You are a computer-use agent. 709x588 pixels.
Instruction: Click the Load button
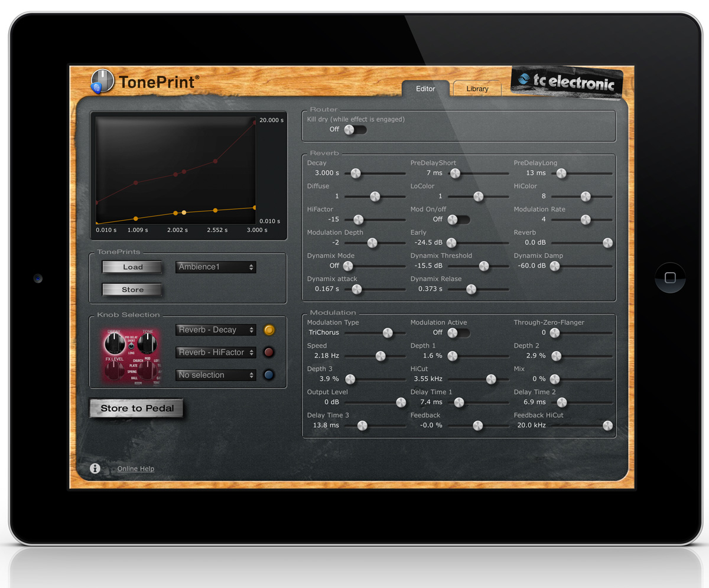(x=132, y=267)
